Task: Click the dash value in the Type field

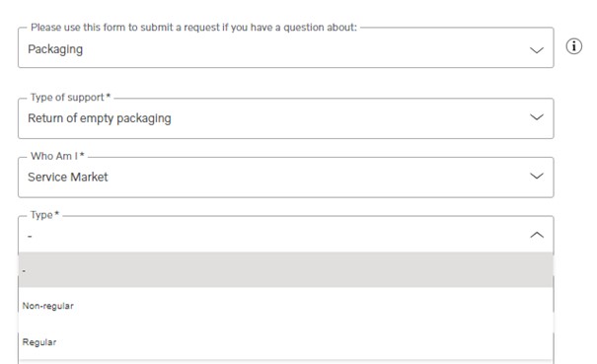Action: coord(30,237)
